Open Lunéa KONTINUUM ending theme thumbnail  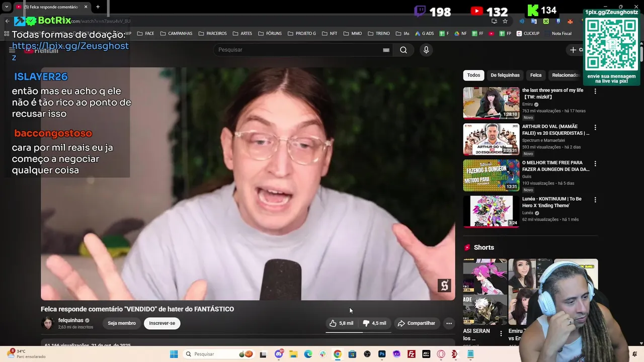(491, 211)
